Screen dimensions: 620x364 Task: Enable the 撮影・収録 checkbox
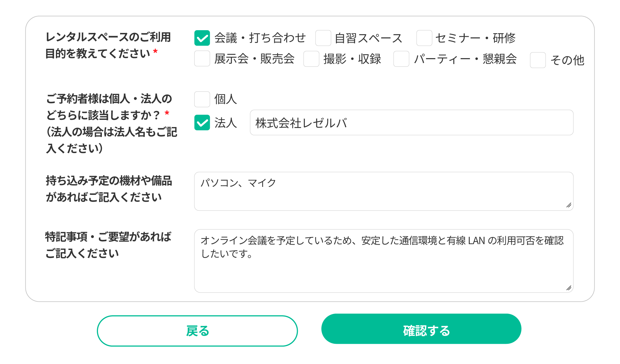pos(311,59)
